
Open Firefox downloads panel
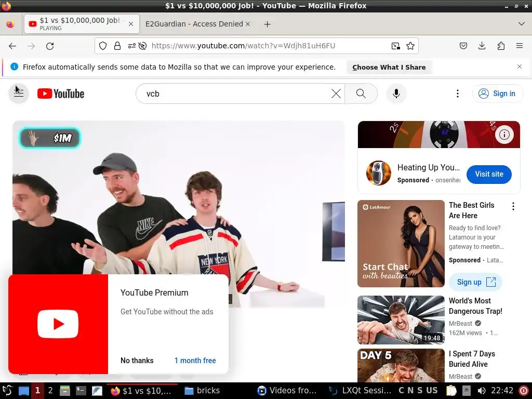482,46
